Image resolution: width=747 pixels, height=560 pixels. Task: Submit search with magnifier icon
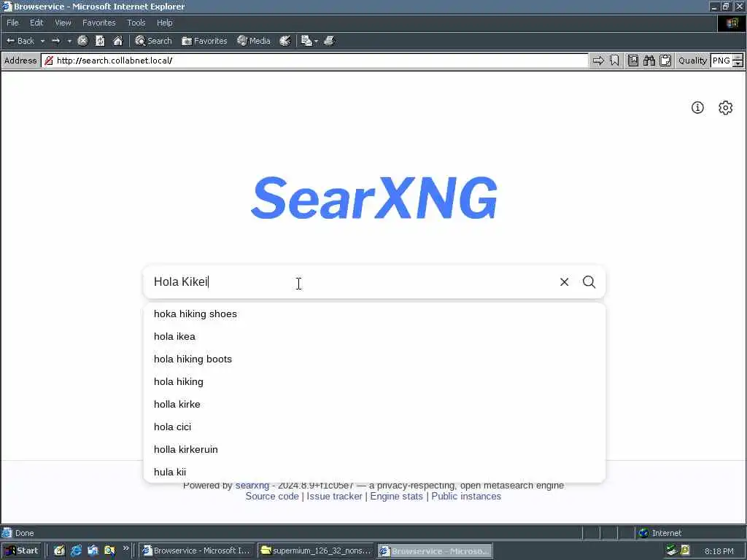589,282
